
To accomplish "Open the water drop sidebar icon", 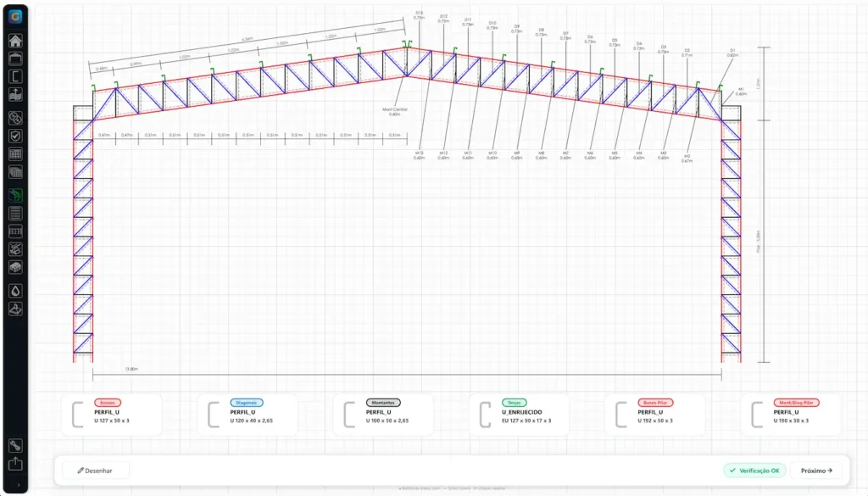I will (x=15, y=291).
